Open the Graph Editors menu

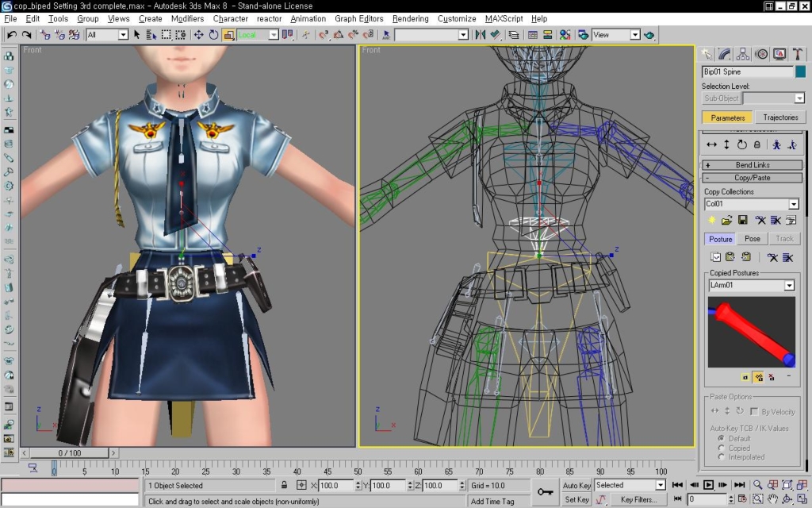(x=359, y=19)
